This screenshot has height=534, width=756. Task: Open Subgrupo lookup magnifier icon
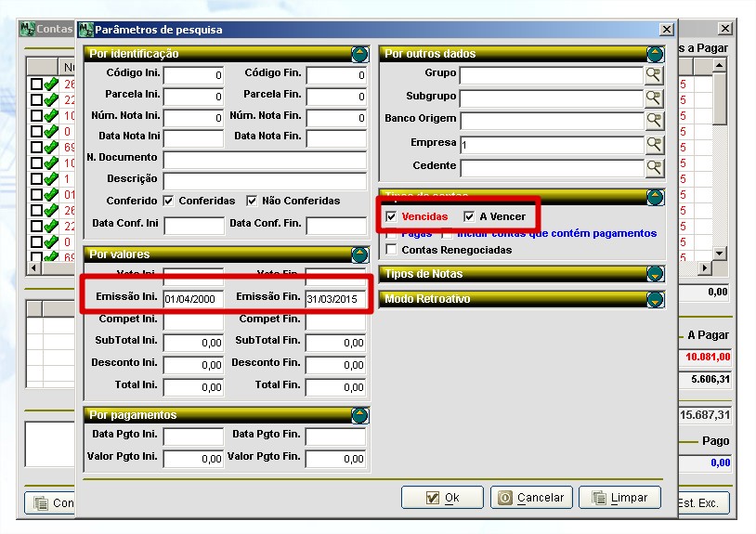(655, 98)
